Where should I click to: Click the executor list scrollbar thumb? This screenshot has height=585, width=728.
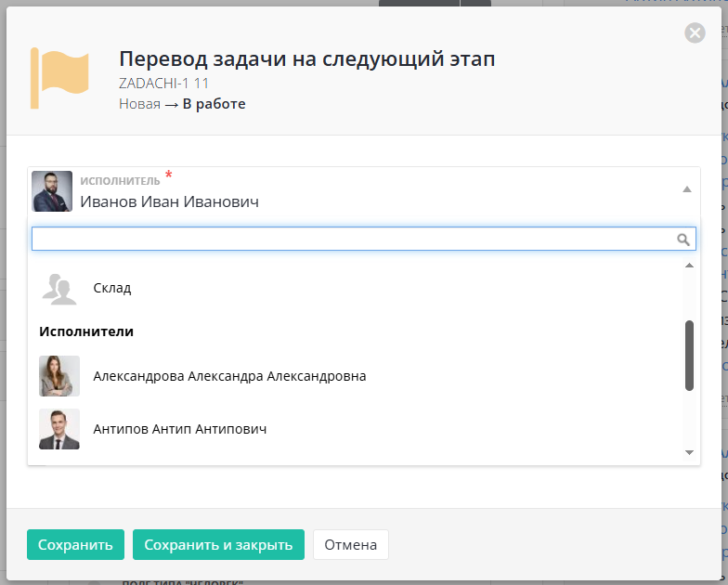pyautogui.click(x=689, y=355)
